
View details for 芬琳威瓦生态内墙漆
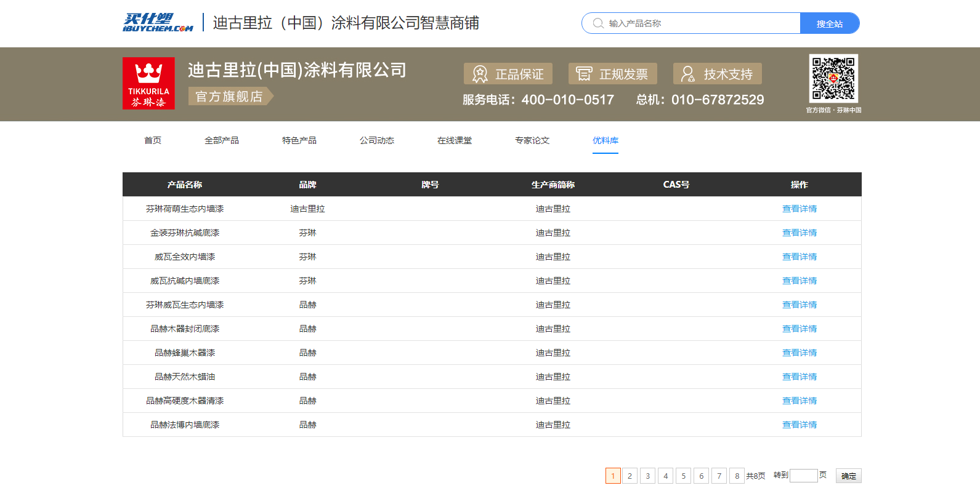point(800,305)
